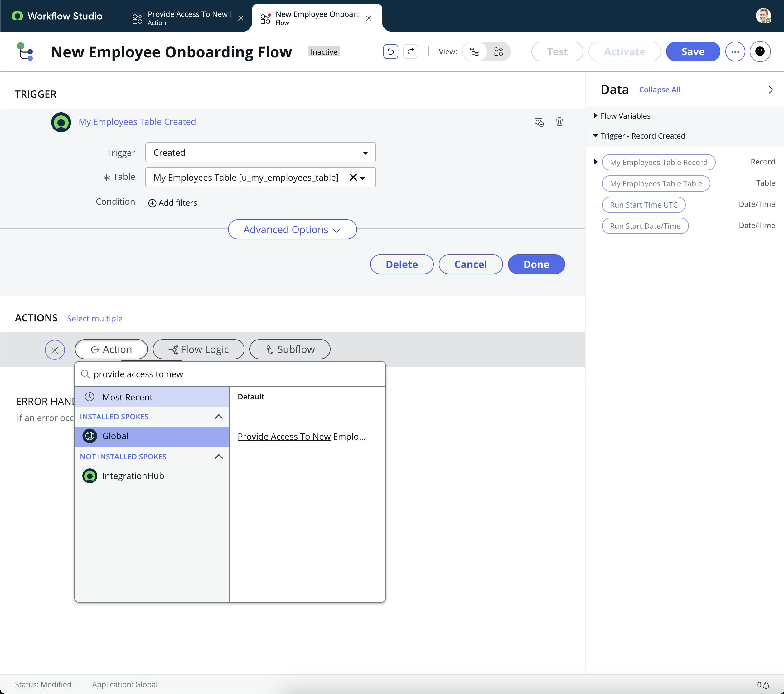Click the Run Start Date/Time pill

click(645, 226)
